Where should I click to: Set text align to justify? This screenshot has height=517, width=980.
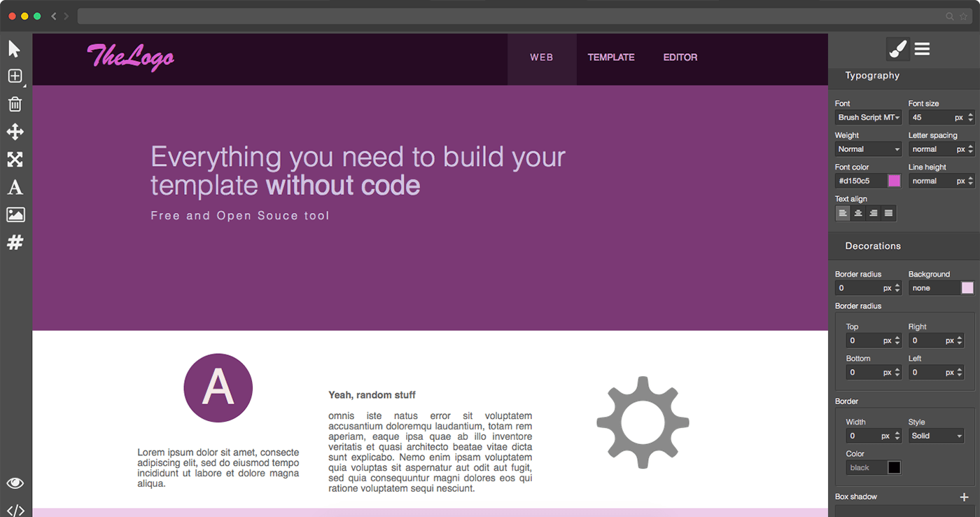click(x=888, y=213)
